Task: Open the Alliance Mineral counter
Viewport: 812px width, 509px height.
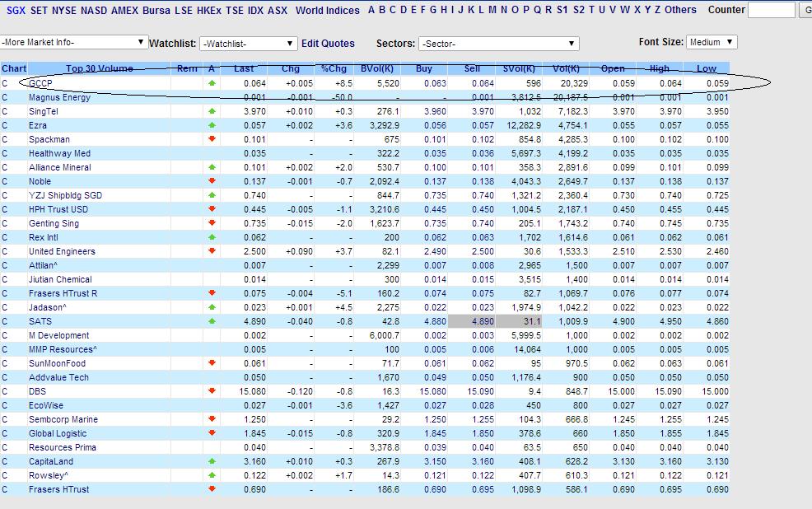Action: pyautogui.click(x=60, y=167)
